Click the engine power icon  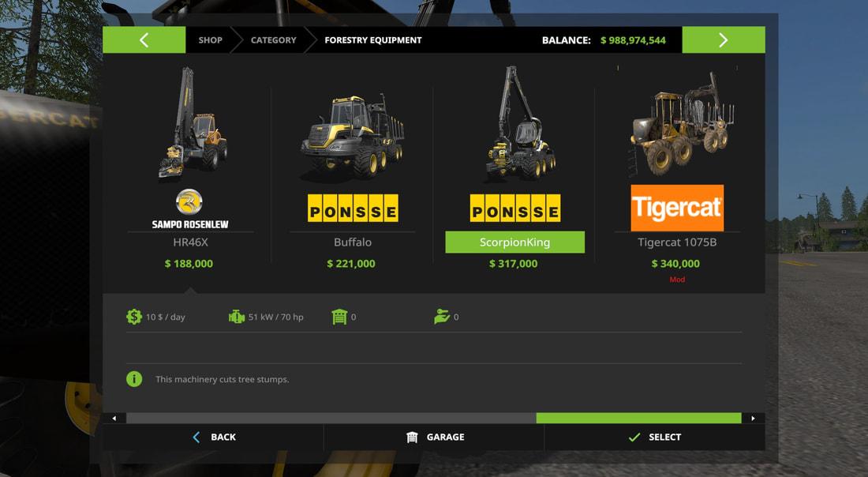(237, 317)
